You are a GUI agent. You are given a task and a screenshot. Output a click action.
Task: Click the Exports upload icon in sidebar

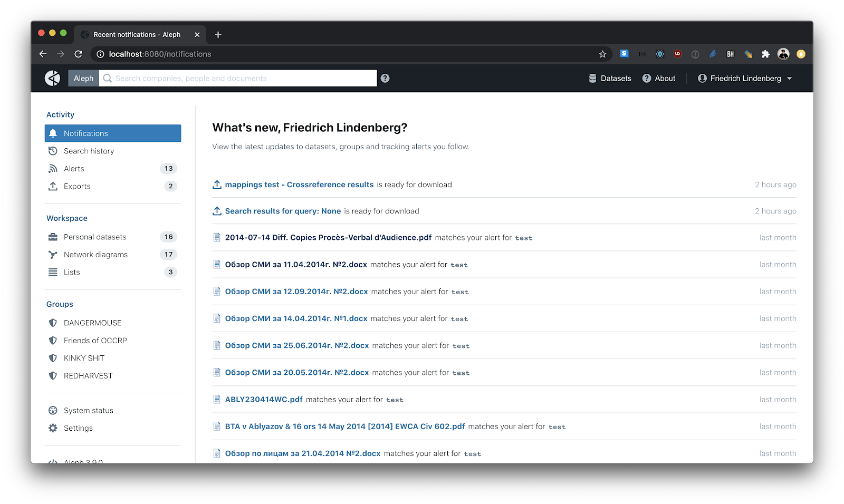coord(53,186)
